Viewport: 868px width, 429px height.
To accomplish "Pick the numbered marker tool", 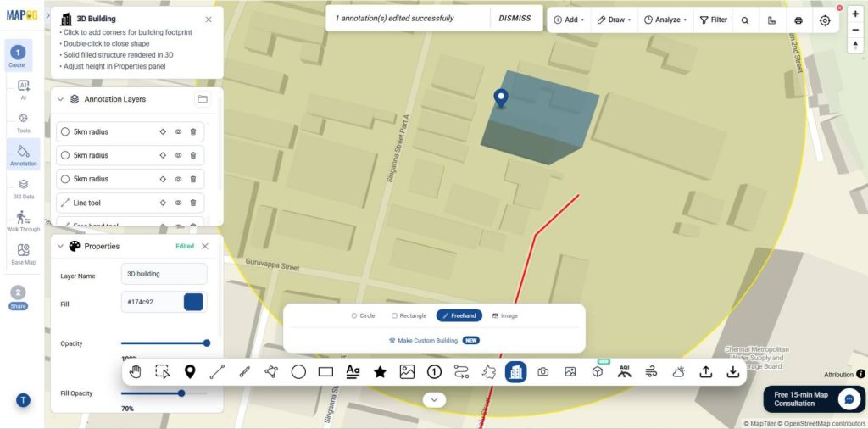I will click(x=434, y=372).
